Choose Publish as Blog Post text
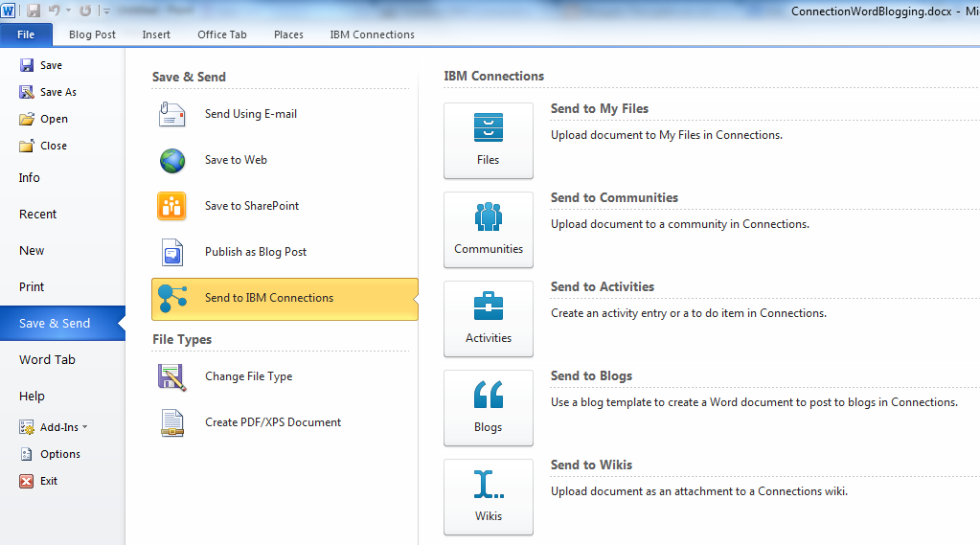The height and width of the screenshot is (545, 980). (x=256, y=252)
